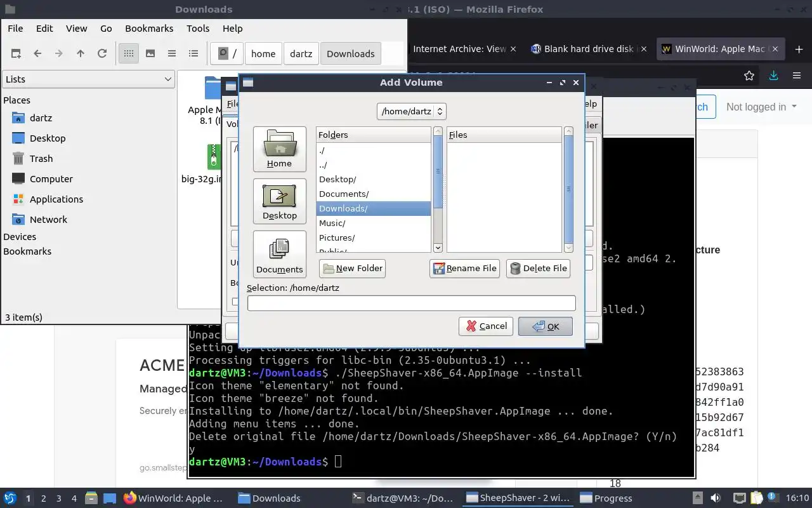Select 'Pictures/' in the Folders list
The width and height of the screenshot is (812, 508).
pyautogui.click(x=373, y=238)
